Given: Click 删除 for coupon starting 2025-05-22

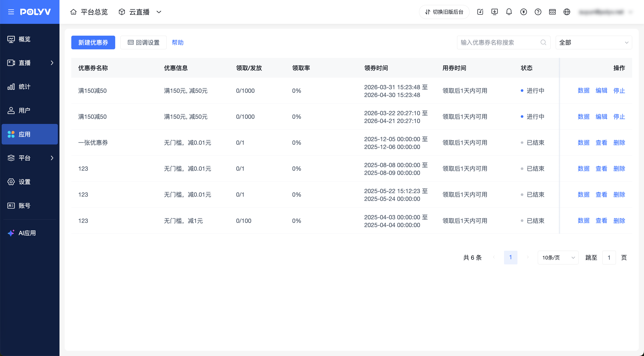Looking at the screenshot, I should click(x=619, y=195).
